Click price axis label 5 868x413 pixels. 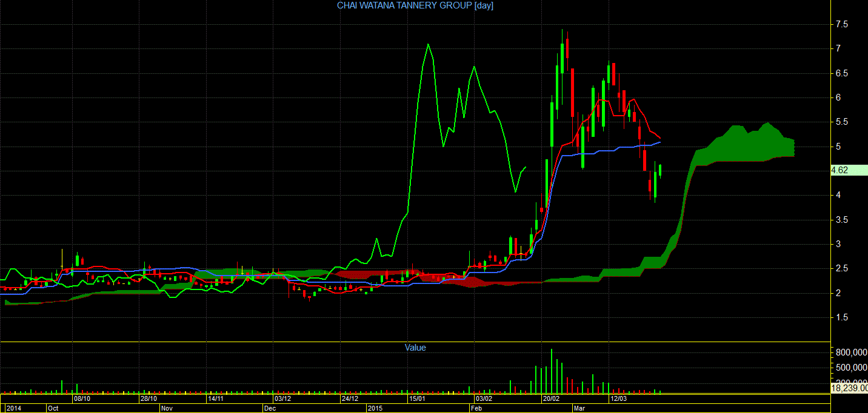(x=838, y=147)
